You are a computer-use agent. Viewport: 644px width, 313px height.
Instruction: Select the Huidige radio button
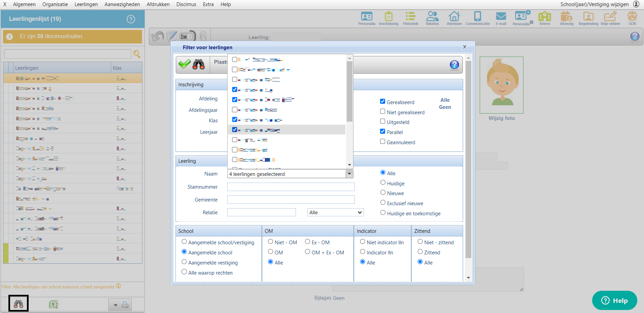[383, 183]
